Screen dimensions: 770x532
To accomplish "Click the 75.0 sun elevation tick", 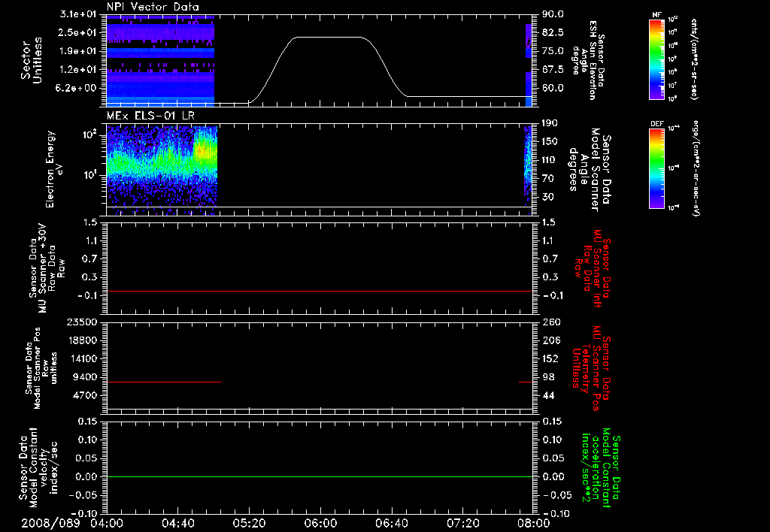I will (553, 51).
